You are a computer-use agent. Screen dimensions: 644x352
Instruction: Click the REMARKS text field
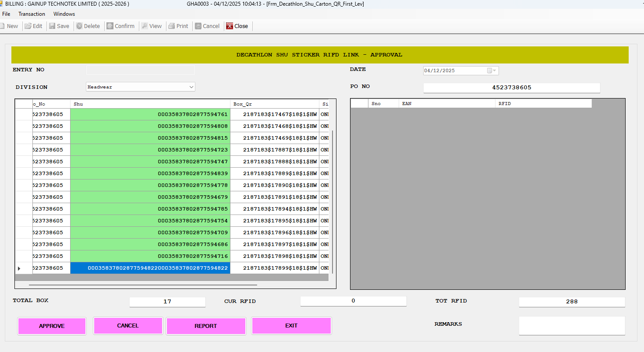pyautogui.click(x=572, y=326)
